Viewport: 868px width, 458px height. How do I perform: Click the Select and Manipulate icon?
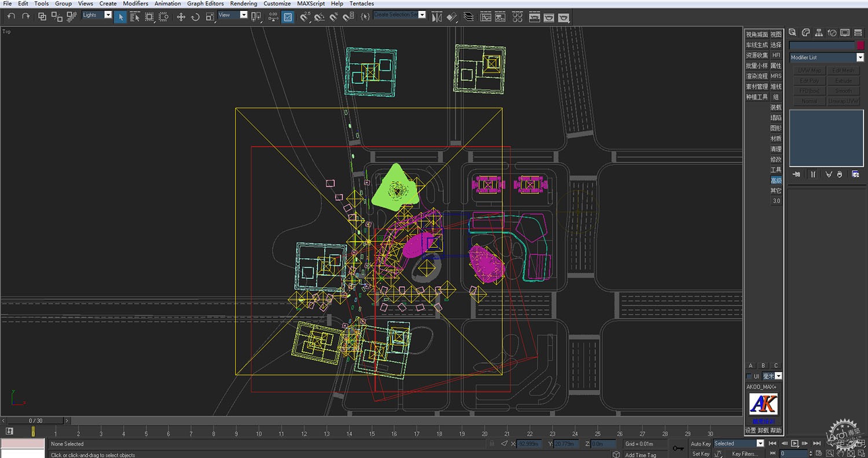273,17
